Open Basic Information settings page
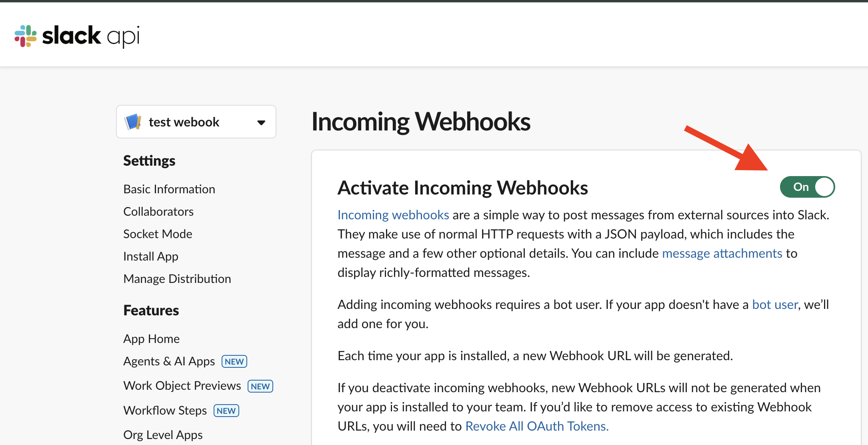The height and width of the screenshot is (445, 868). pyautogui.click(x=169, y=189)
